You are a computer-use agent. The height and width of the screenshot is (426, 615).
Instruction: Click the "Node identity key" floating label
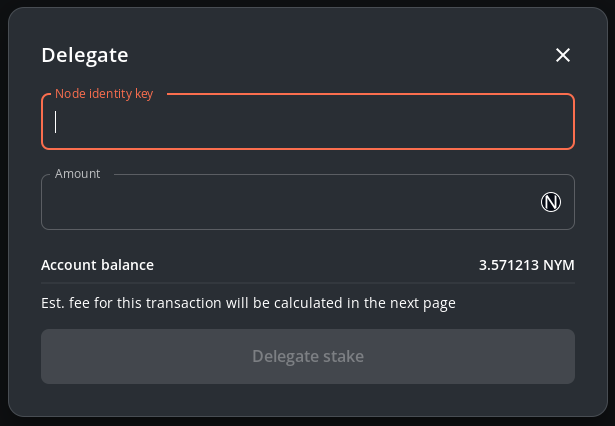coord(104,94)
